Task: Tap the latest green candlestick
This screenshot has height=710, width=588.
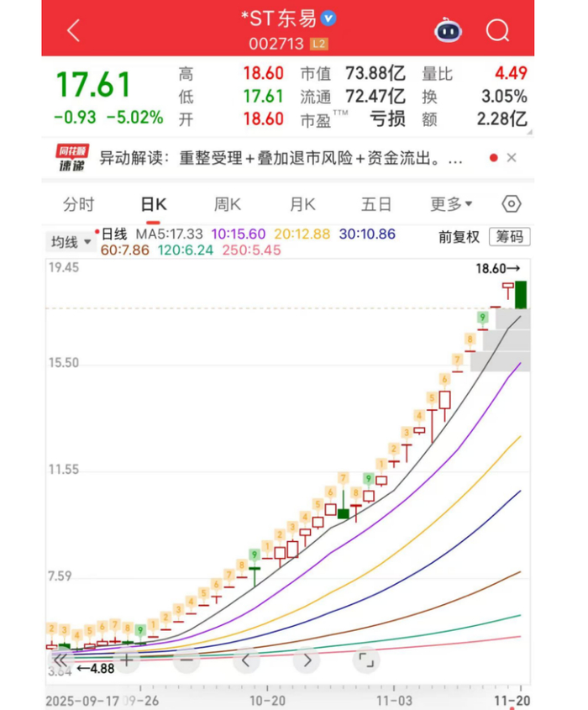Action: coord(521,295)
